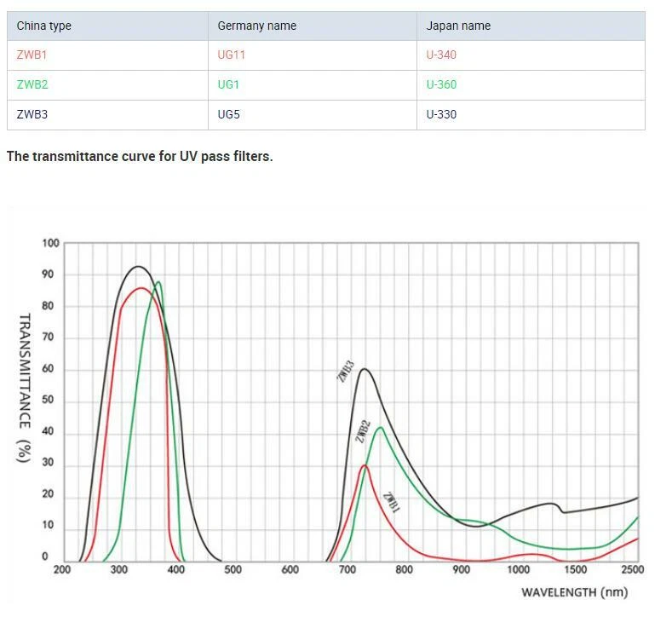The height and width of the screenshot is (617, 672).
Task: Click the WAVELENGTH (nm) axis label
Action: click(x=574, y=592)
